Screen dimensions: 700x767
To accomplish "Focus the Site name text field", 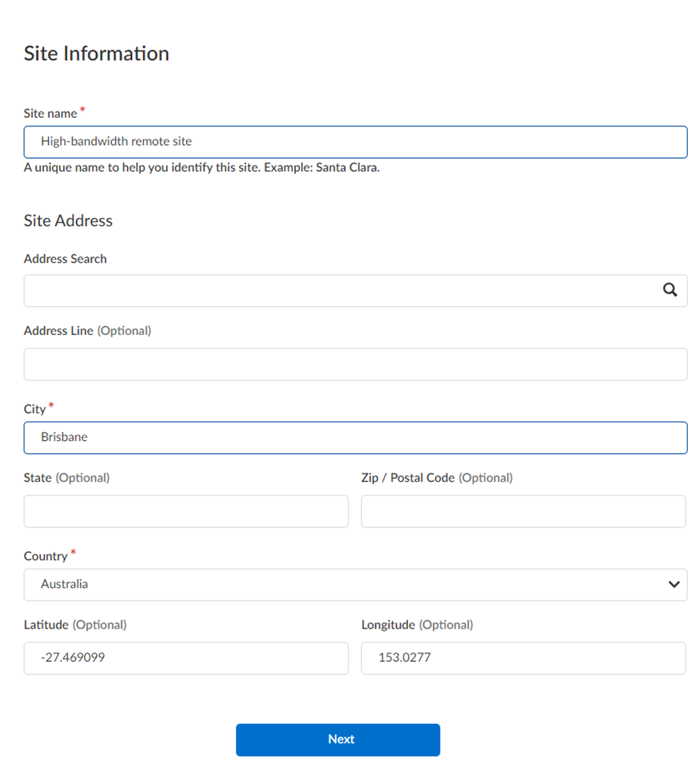I will pyautogui.click(x=355, y=142).
